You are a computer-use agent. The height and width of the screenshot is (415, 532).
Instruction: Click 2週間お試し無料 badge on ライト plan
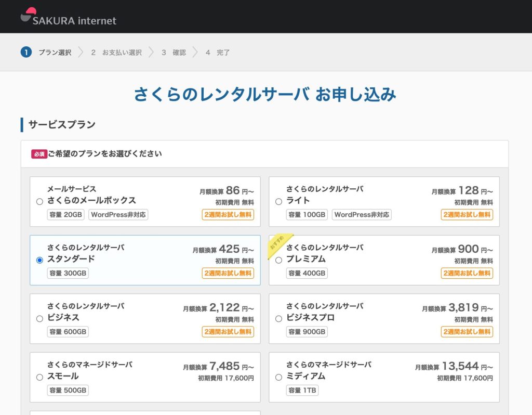[467, 214]
